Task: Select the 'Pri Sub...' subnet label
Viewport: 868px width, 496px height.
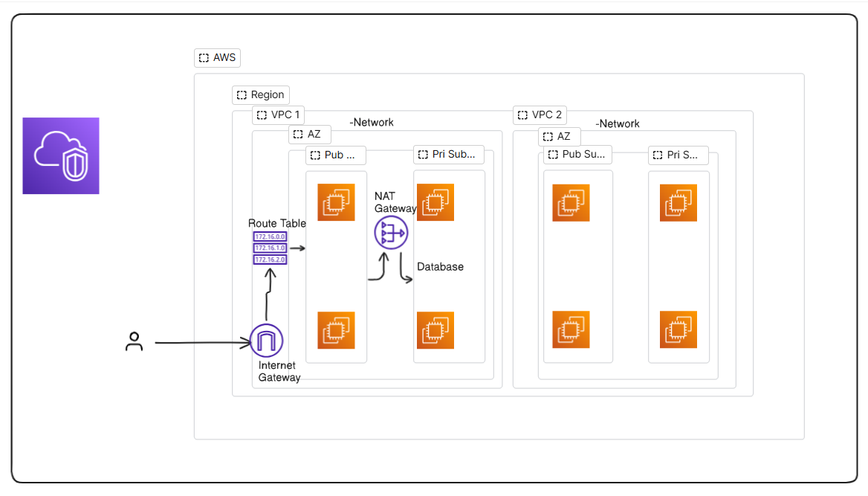Action: [448, 155]
